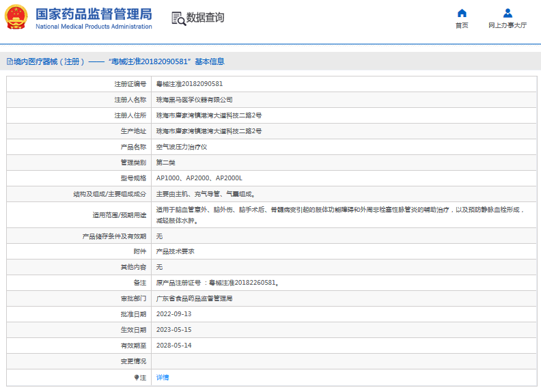Image resolution: width=541 pixels, height=392 pixels.
Task: Click the 主要由主机、充气导管、气囊组成 text
Action: pos(206,194)
